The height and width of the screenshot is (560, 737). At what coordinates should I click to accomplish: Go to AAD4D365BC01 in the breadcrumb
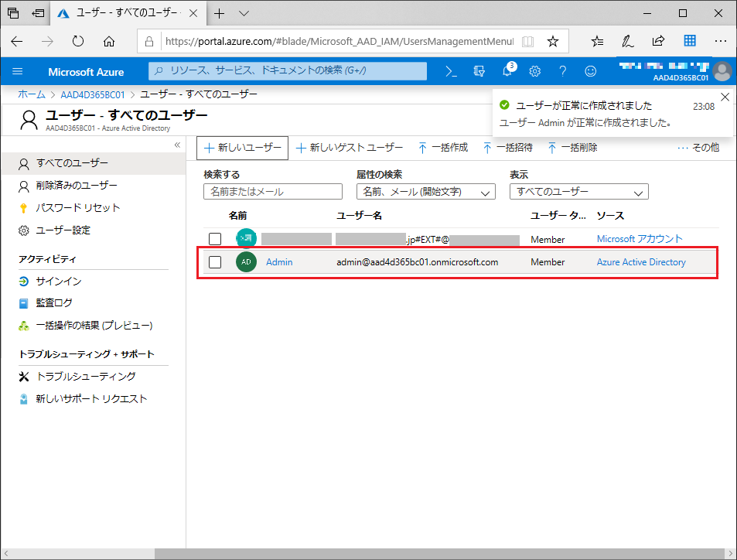93,94
